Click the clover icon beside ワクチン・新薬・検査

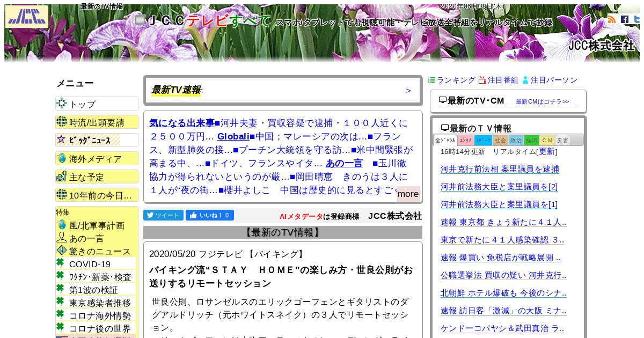point(60,275)
